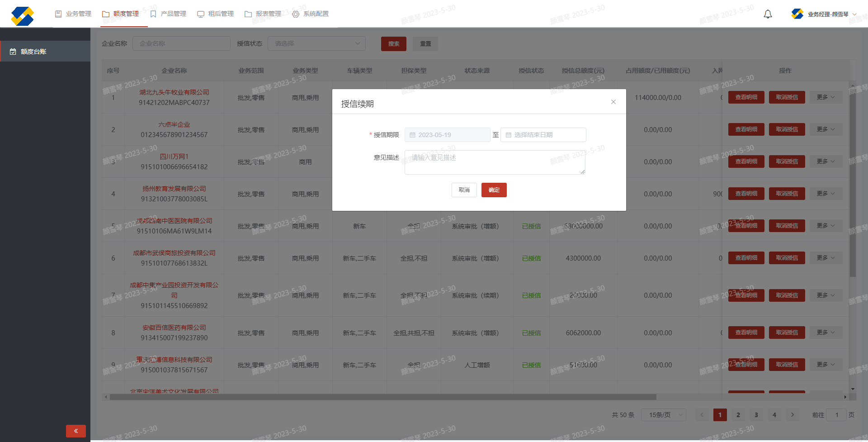Click the company logo in header
Screen dimensions: 868x442
(23, 16)
